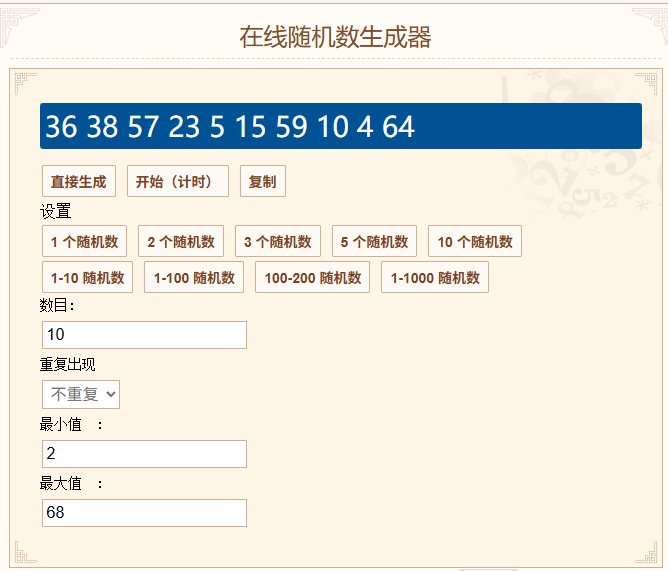This screenshot has height=571, width=668.
Task: Pick the 3 个随机数 preset
Action: (278, 241)
